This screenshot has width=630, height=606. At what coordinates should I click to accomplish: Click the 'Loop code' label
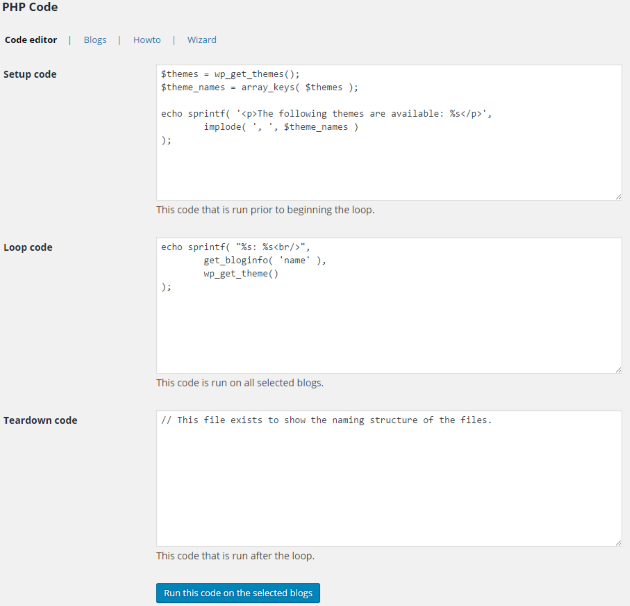[x=28, y=247]
